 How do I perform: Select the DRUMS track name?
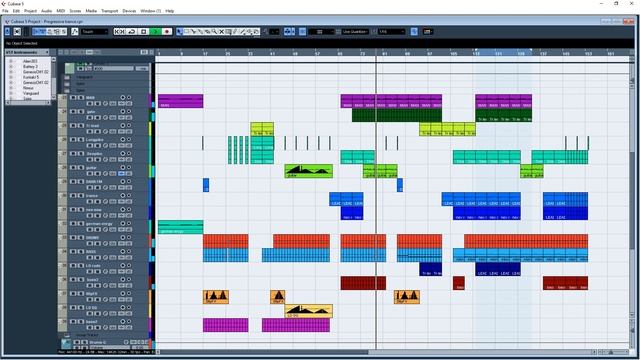93,238
